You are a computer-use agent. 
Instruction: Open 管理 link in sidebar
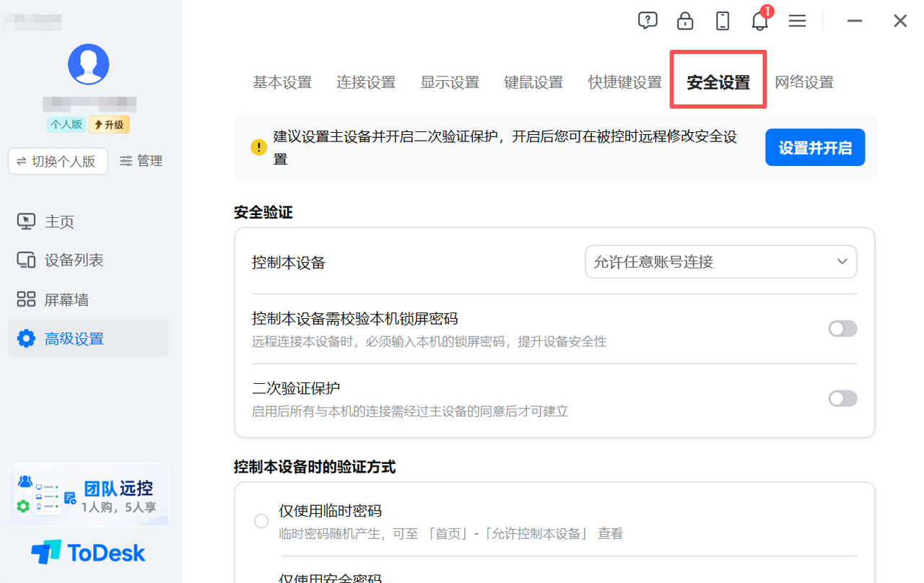(x=141, y=162)
